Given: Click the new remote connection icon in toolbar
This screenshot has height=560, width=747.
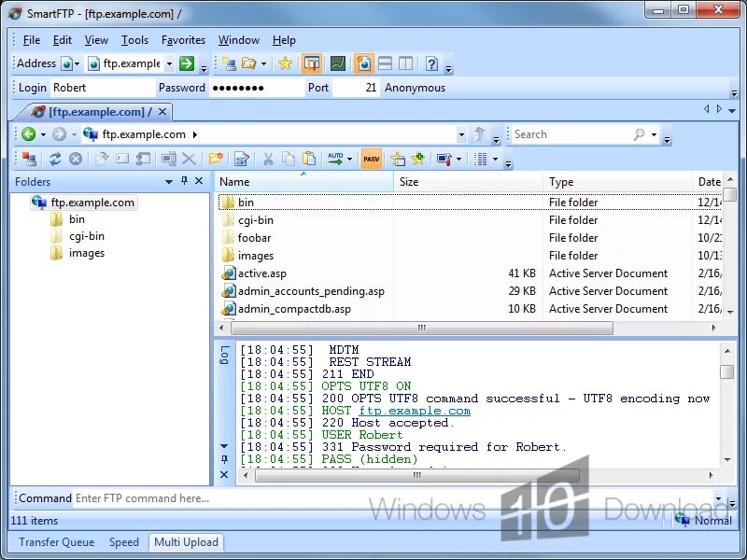Looking at the screenshot, I should point(229,63).
